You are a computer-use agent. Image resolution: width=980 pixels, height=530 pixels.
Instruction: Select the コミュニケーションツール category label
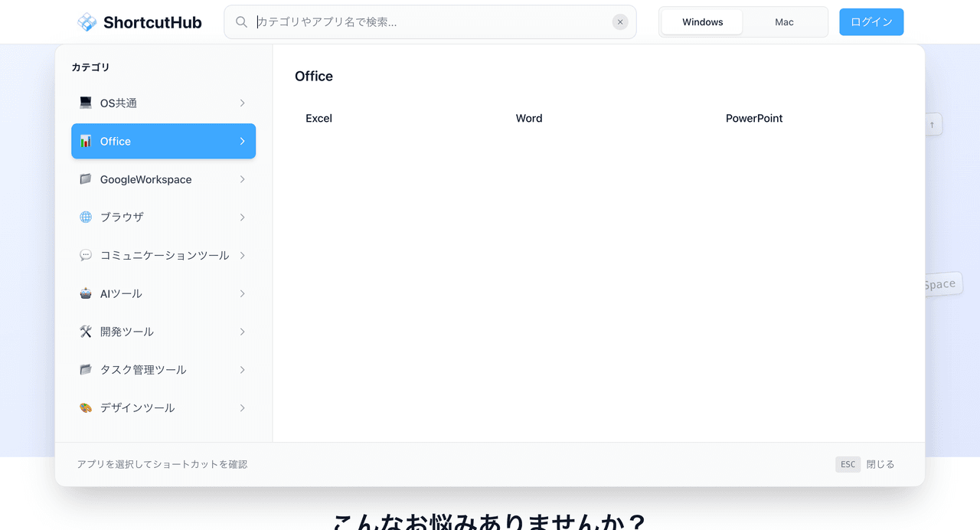pos(165,255)
